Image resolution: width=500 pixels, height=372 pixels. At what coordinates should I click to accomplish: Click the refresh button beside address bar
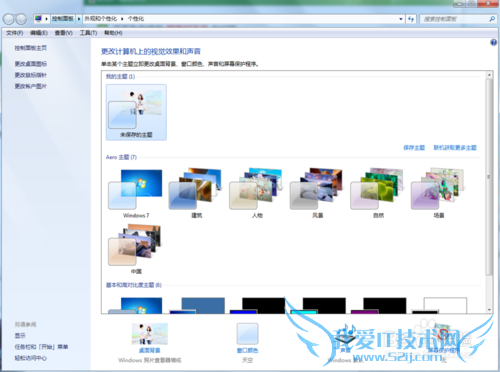coord(411,19)
